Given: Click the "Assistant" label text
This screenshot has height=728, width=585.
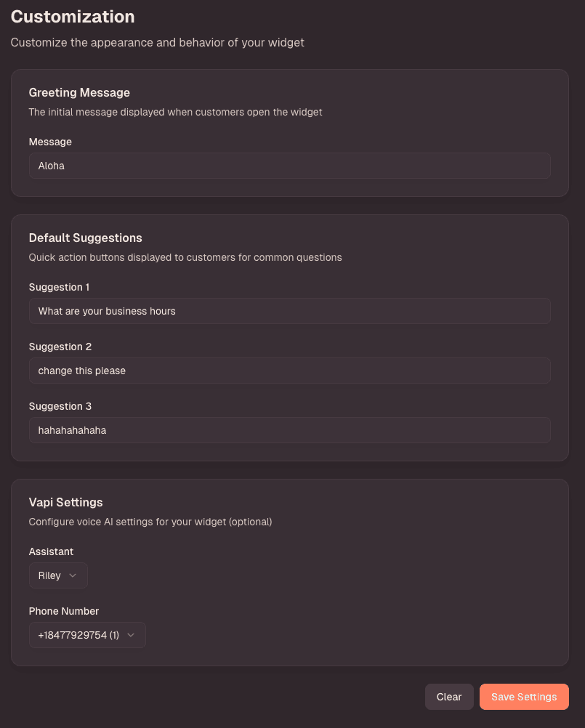Looking at the screenshot, I should [x=51, y=551].
